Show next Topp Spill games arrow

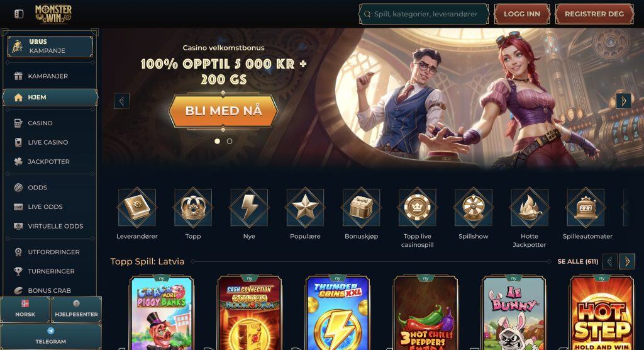tap(627, 261)
